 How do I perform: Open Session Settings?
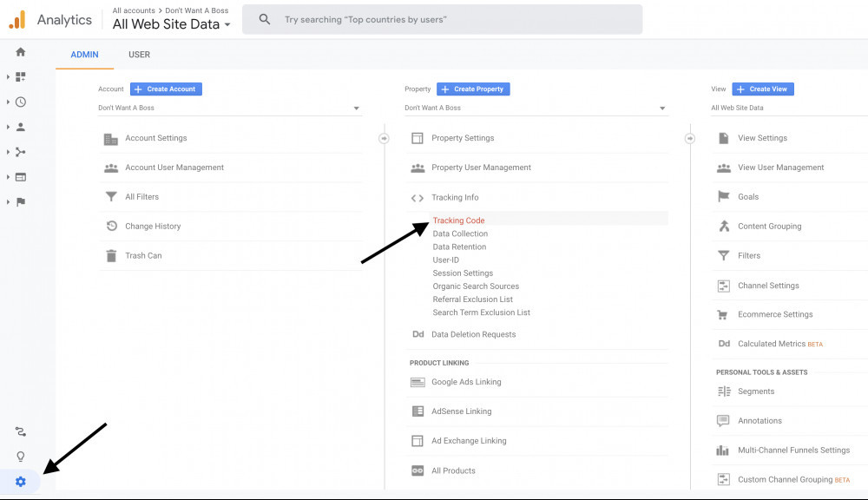click(x=463, y=273)
